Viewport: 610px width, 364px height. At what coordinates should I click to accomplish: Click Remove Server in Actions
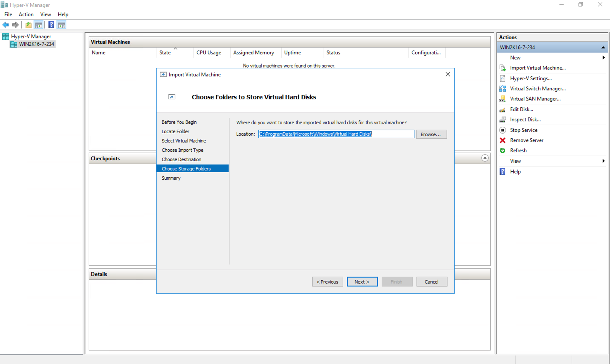[527, 140]
